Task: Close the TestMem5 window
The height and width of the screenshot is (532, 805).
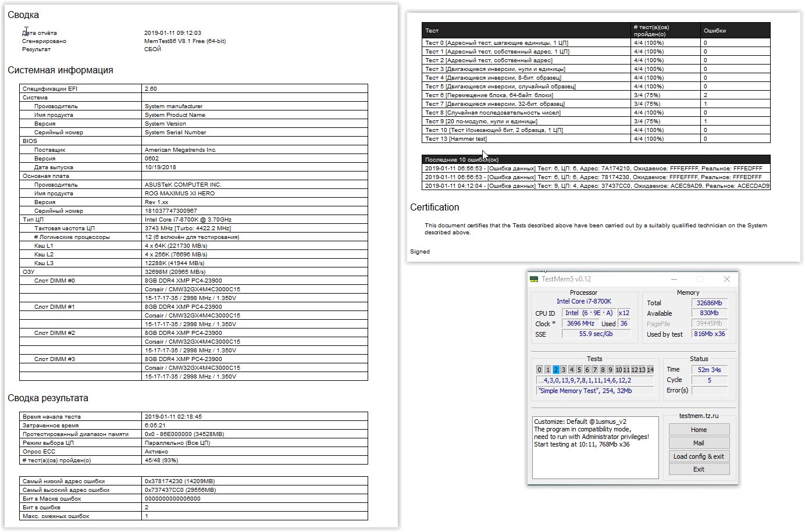Action: 726,279
